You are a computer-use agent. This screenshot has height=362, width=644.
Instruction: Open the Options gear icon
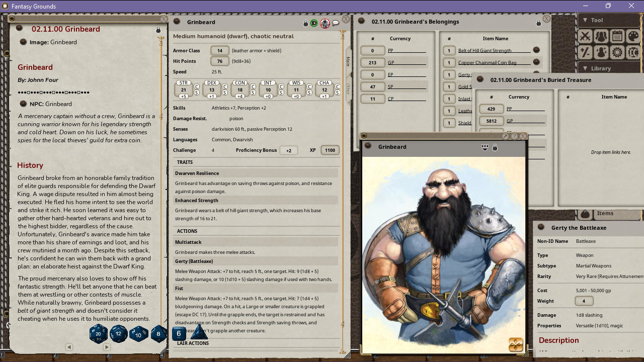(617, 52)
